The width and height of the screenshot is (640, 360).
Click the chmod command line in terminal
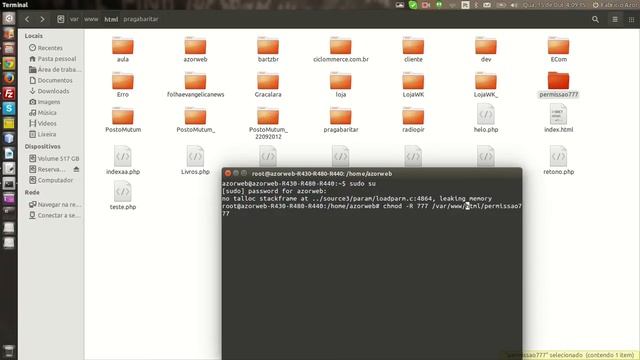pyautogui.click(x=372, y=209)
